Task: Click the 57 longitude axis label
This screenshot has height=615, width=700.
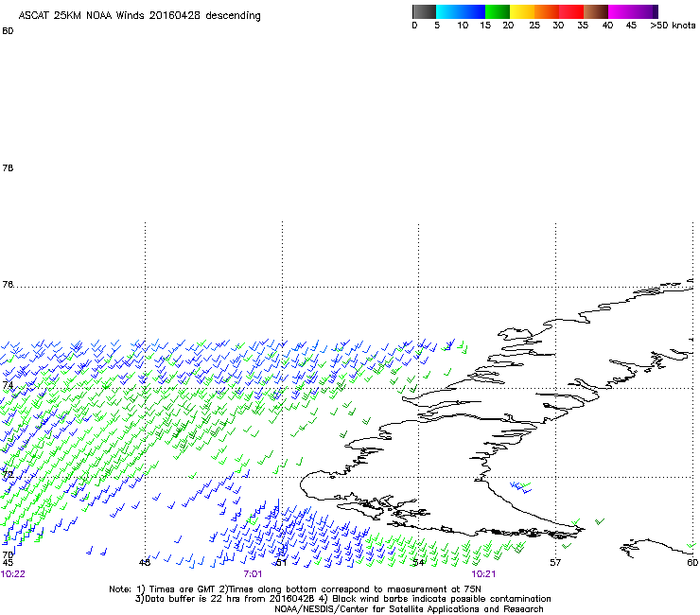Action: click(x=555, y=562)
